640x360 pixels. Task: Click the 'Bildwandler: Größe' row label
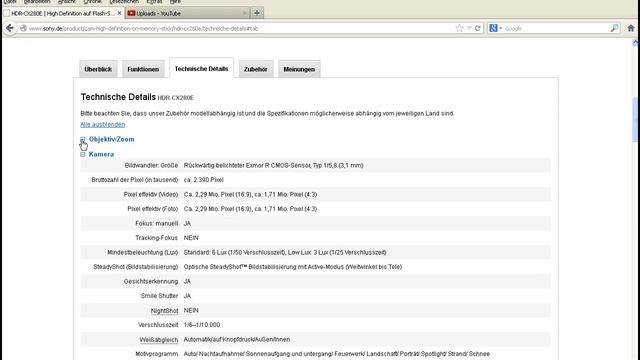pos(151,165)
